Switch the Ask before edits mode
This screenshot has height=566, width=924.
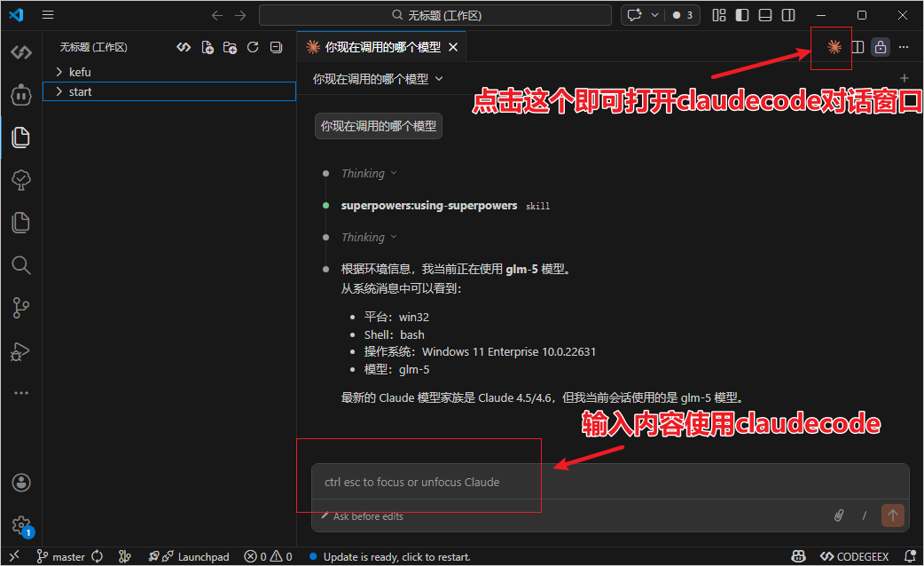pyautogui.click(x=363, y=516)
